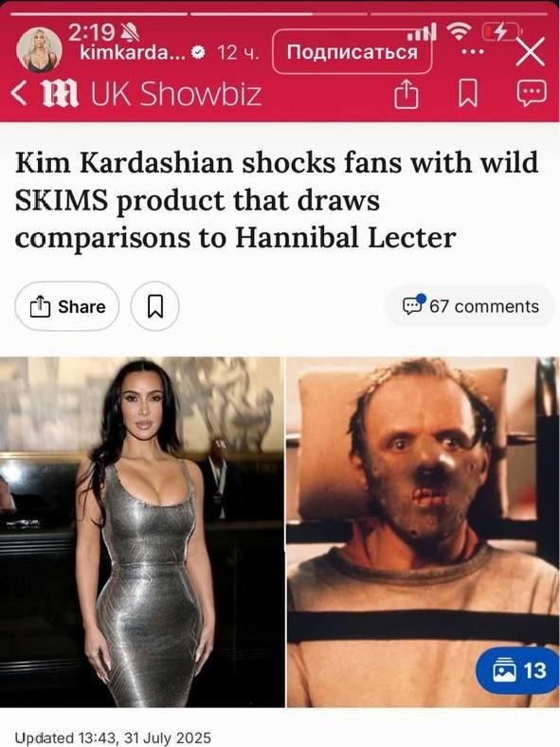Open the three-dots story options menu
This screenshot has width=560, height=747.
point(473,51)
